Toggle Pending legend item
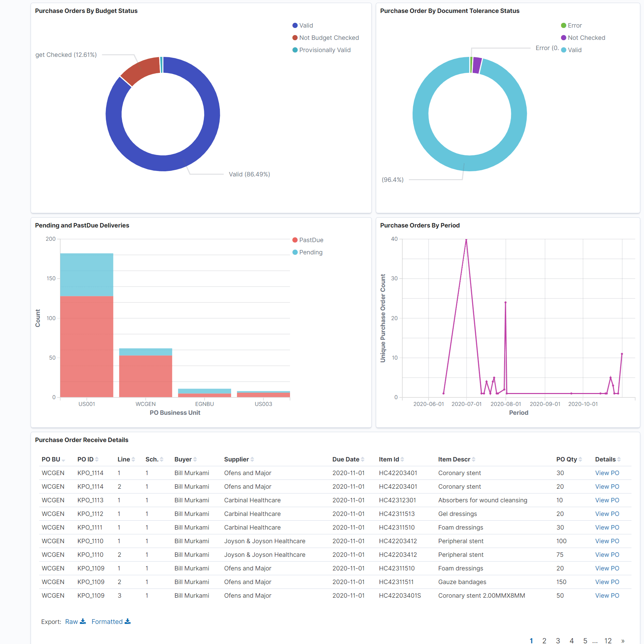Screen dimensions: 644x644 click(308, 252)
